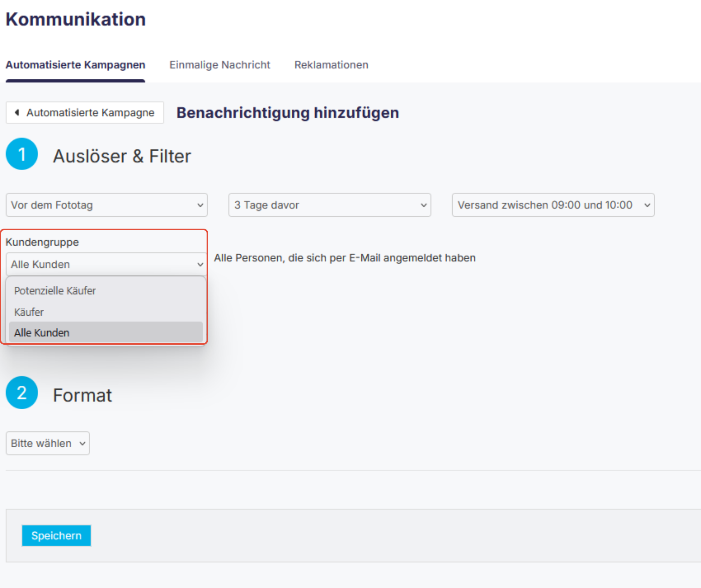Open the Versand zwischen 09:00 und 10:00 dropdown
Viewport: 701px width, 588px height.
[x=553, y=205]
